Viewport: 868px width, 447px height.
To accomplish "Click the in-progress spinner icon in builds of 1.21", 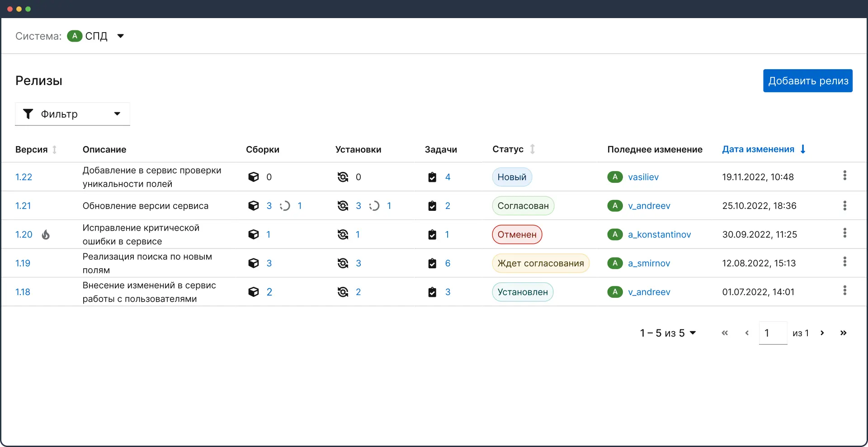I will (x=285, y=206).
